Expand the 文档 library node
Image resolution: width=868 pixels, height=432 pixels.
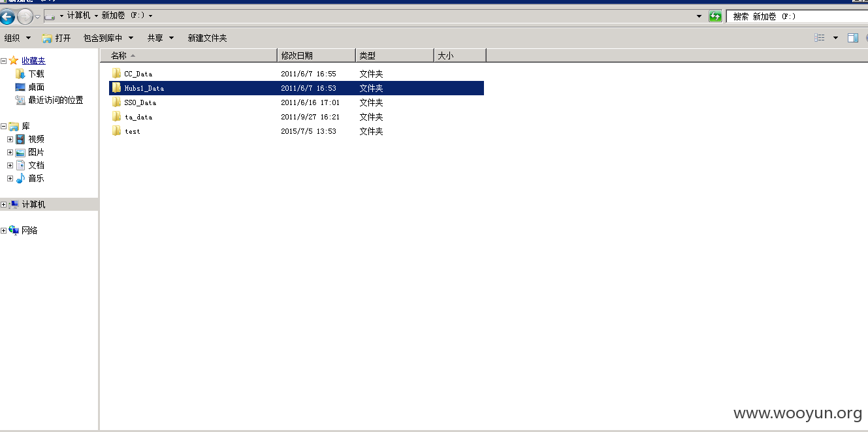pyautogui.click(x=10, y=165)
